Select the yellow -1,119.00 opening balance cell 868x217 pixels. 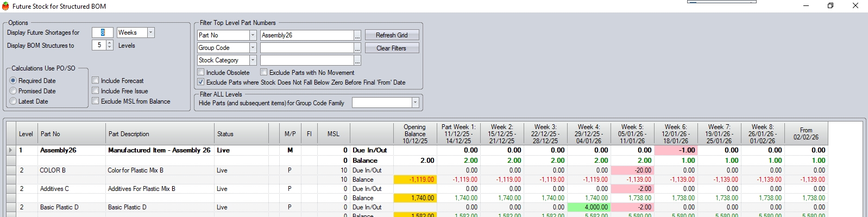(x=415, y=180)
